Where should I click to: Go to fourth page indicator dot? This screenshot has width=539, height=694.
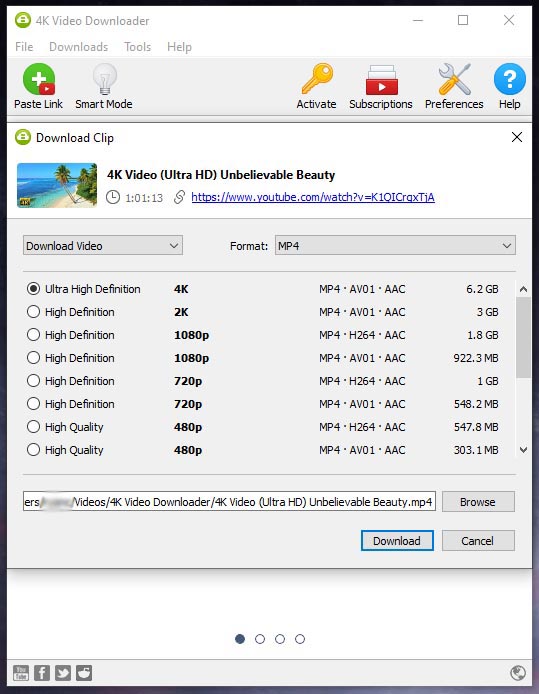(x=300, y=639)
